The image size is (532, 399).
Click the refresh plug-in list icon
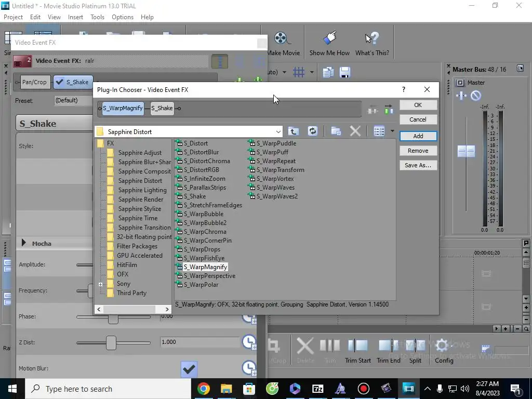(x=312, y=131)
